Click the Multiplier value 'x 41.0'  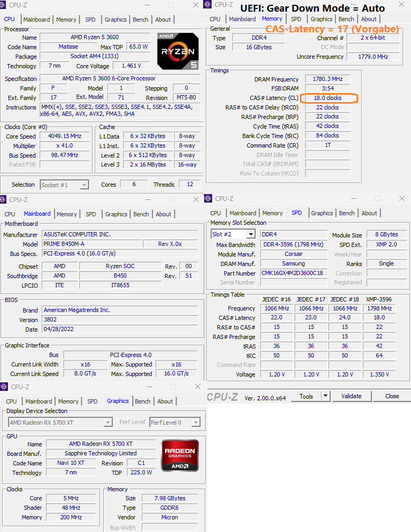[x=65, y=145]
